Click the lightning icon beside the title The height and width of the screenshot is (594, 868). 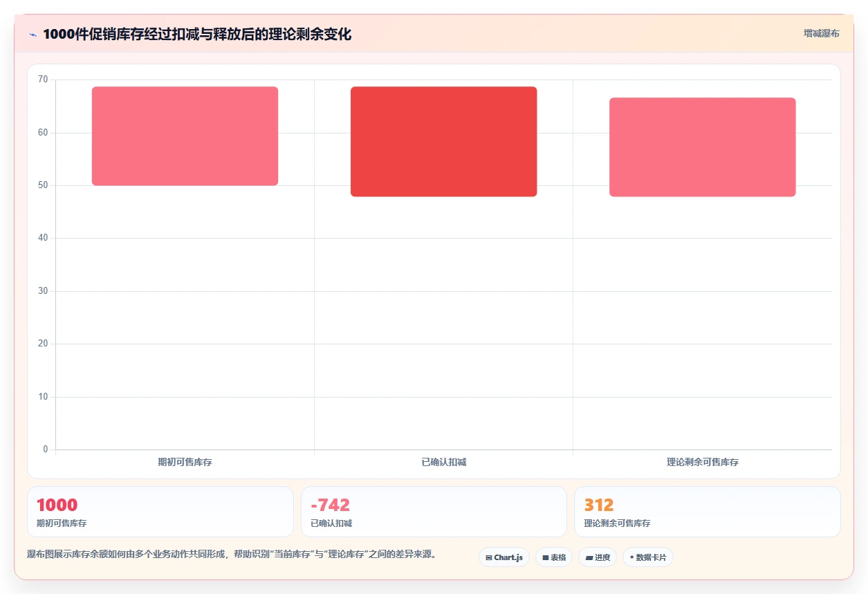click(x=33, y=35)
